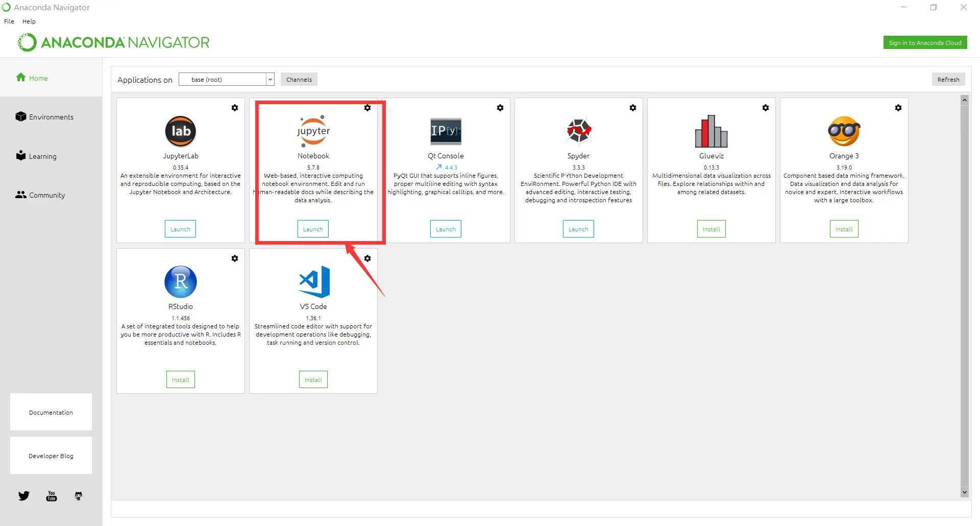This screenshot has width=980, height=526.
Task: Open settings gear on VS Code card
Action: click(x=367, y=258)
